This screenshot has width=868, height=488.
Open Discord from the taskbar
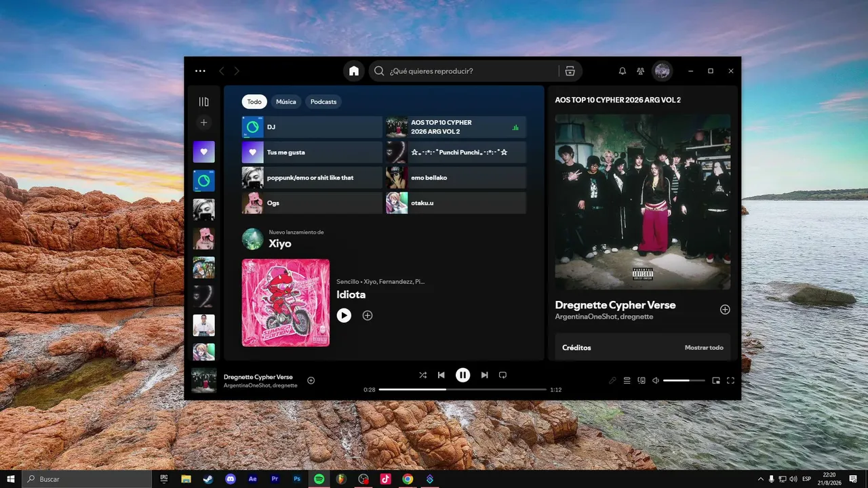(x=231, y=479)
